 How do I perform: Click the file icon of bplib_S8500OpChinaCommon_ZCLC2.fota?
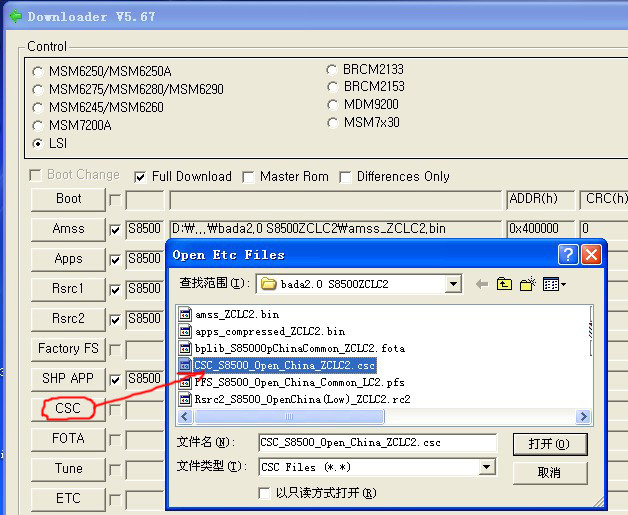185,348
